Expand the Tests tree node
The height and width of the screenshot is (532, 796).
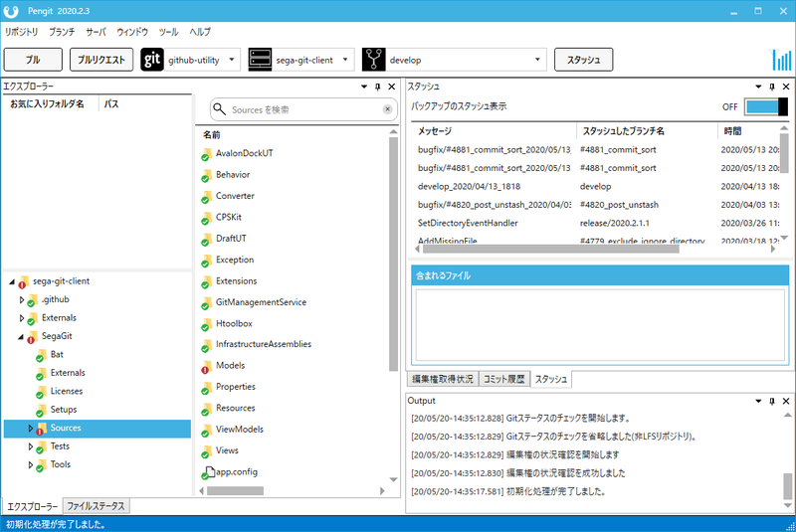click(x=31, y=446)
